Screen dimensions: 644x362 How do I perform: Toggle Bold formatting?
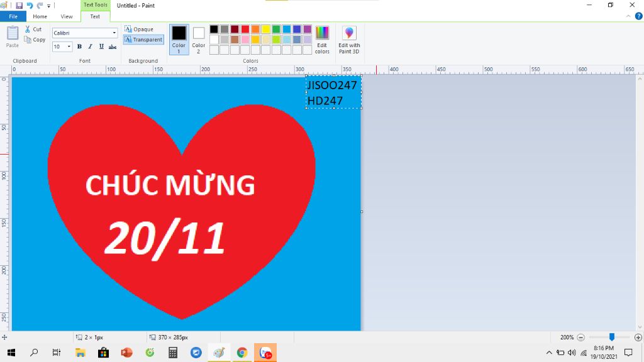79,47
